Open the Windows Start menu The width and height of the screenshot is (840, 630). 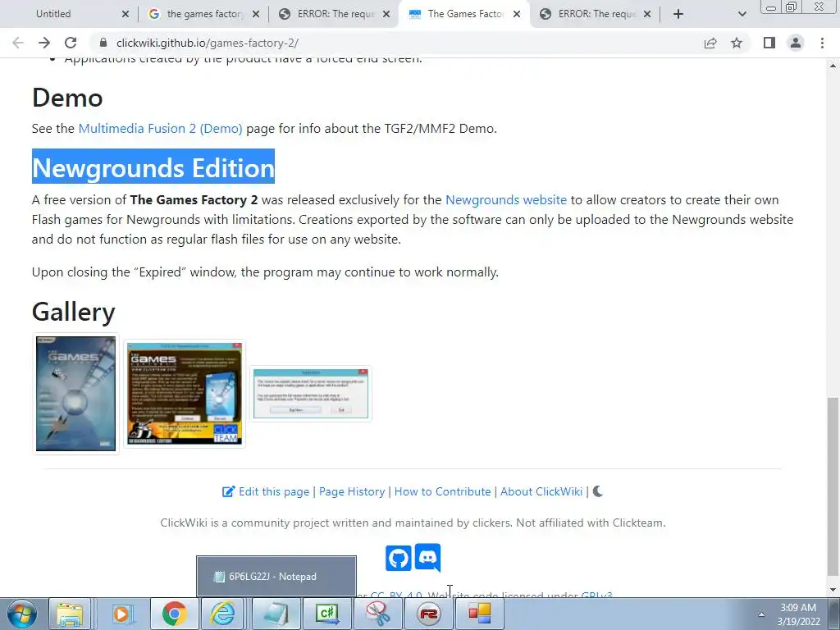tap(22, 614)
